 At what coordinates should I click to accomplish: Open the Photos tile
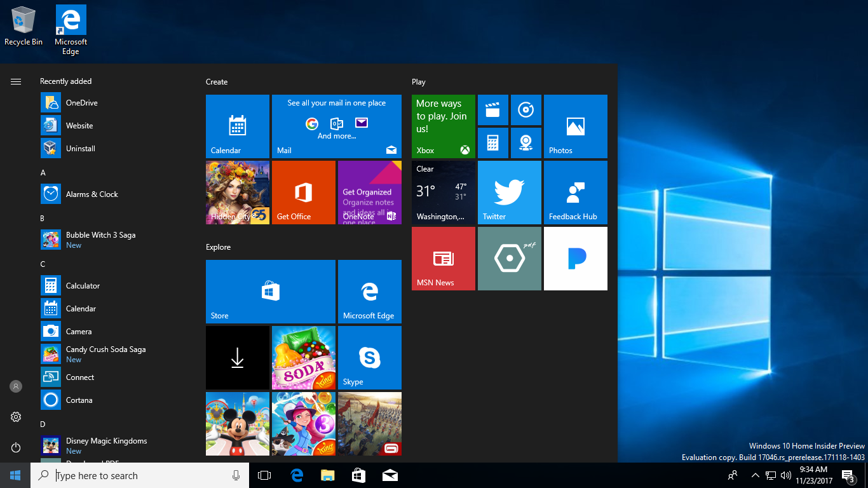(576, 126)
